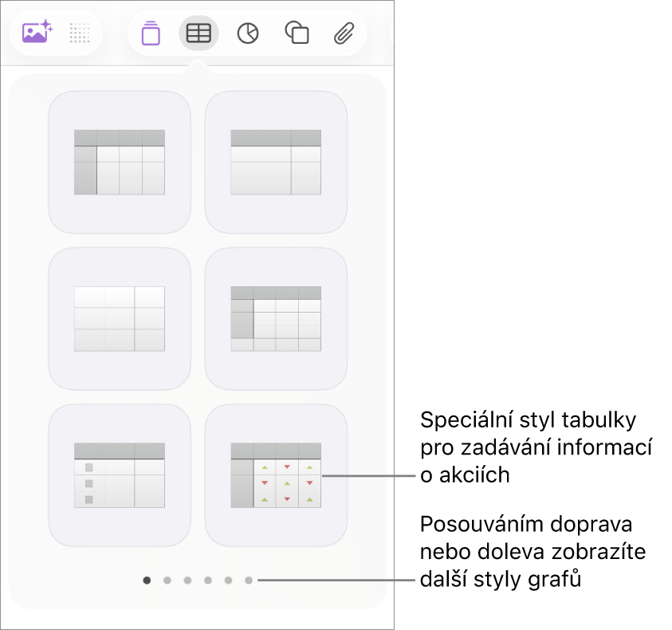Insert the checklist table style
Screen dimensions: 672x630
120,474
